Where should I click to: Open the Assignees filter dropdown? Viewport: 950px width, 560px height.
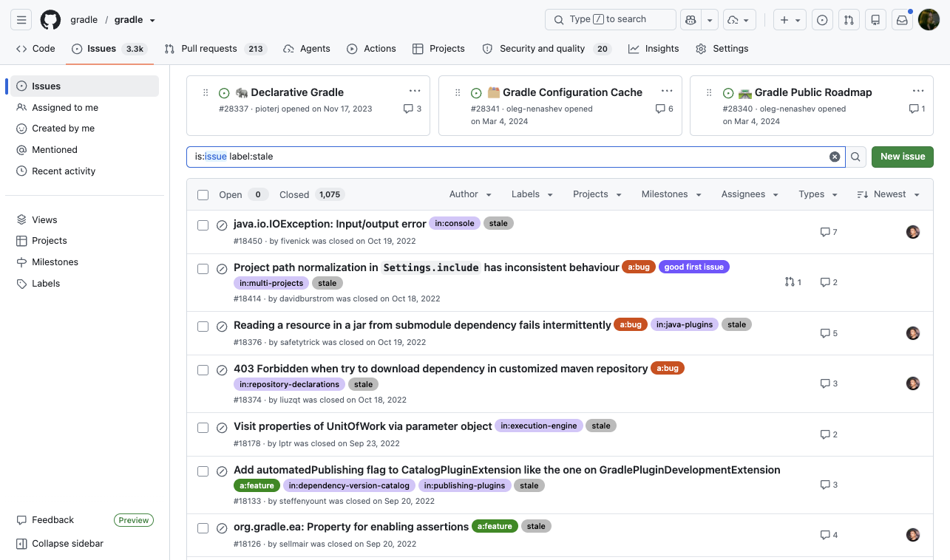(750, 194)
